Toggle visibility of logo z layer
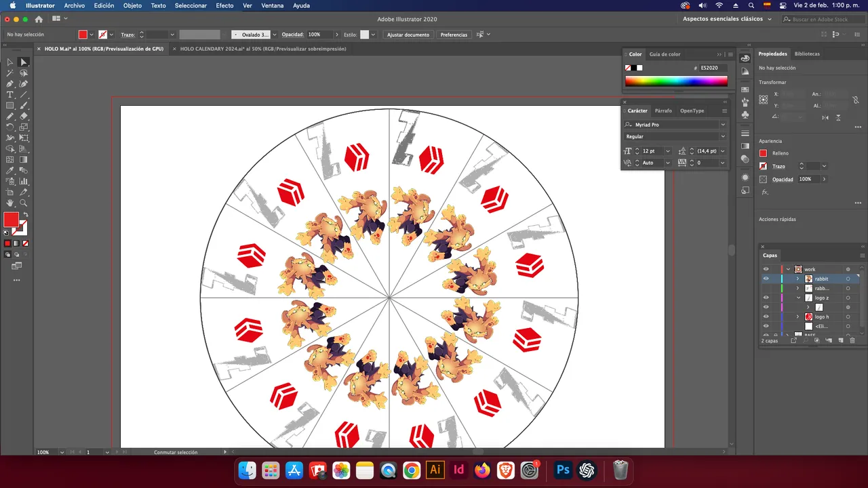This screenshot has height=488, width=868. 766,298
